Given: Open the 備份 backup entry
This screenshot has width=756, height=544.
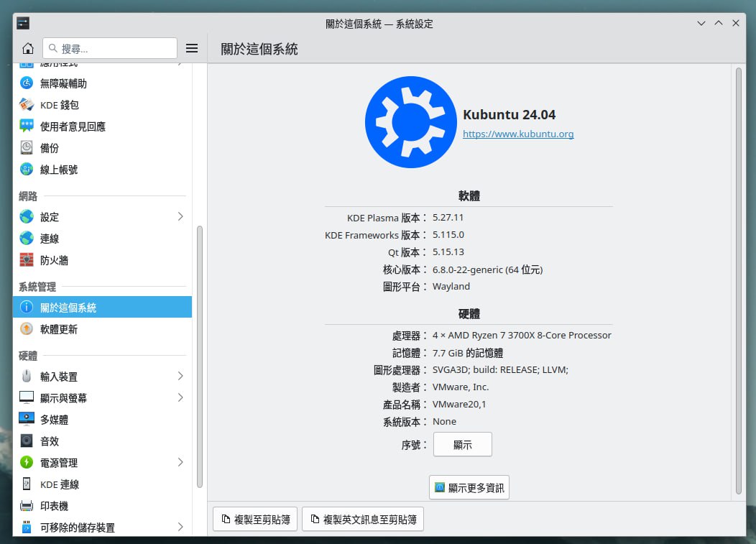Looking at the screenshot, I should (50, 148).
